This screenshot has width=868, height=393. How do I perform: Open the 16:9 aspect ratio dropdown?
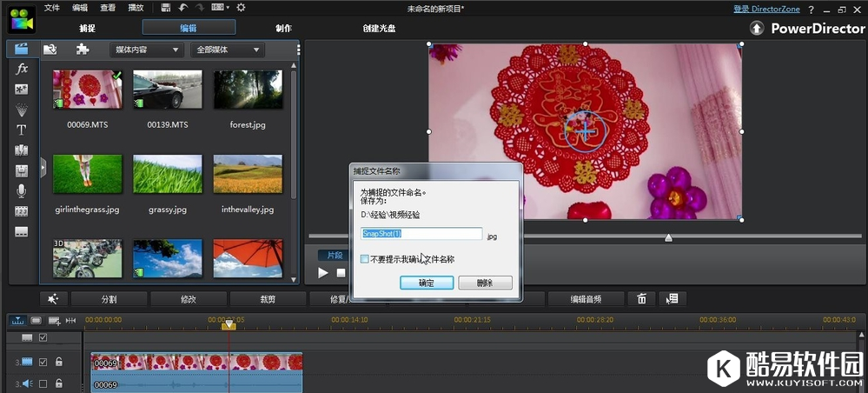point(221,8)
